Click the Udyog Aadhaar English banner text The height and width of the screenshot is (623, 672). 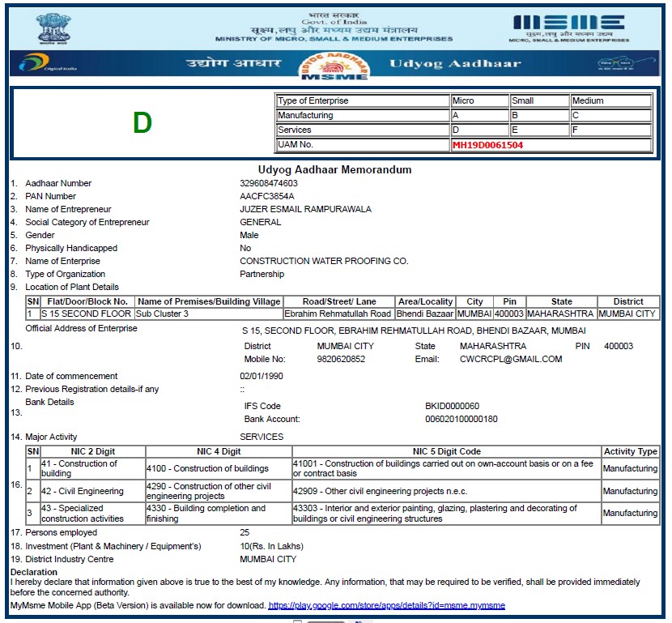[455, 64]
